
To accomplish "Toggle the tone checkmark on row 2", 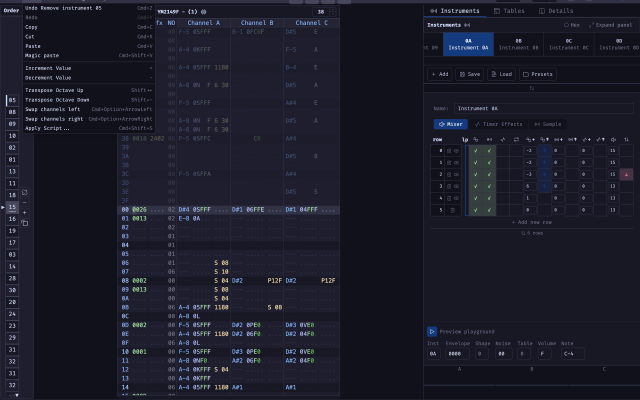I will [x=476, y=174].
